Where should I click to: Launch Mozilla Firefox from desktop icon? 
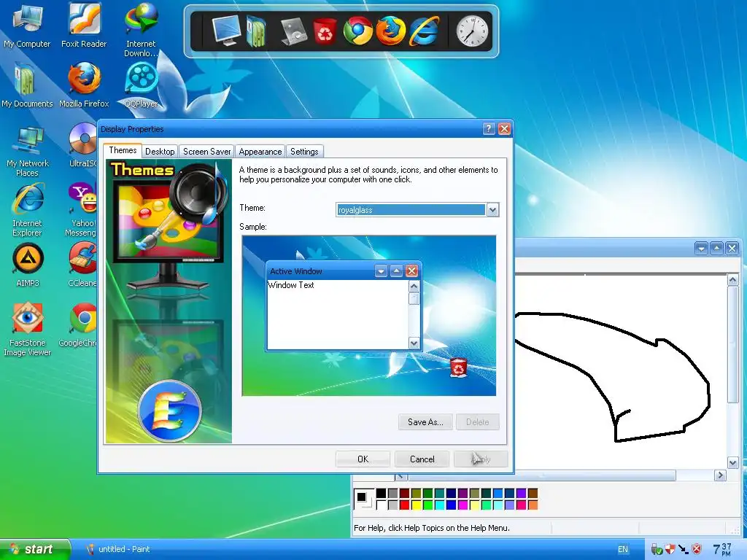84,85
